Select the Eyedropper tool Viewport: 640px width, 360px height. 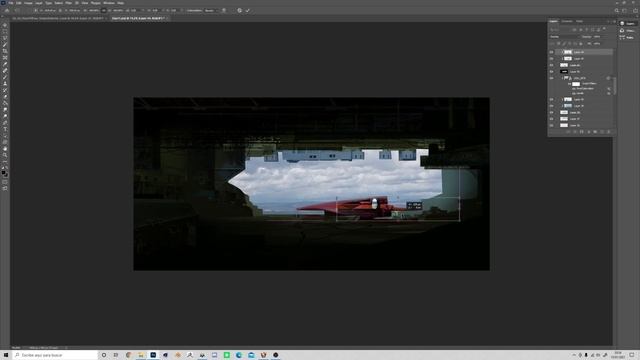pyautogui.click(x=5, y=64)
